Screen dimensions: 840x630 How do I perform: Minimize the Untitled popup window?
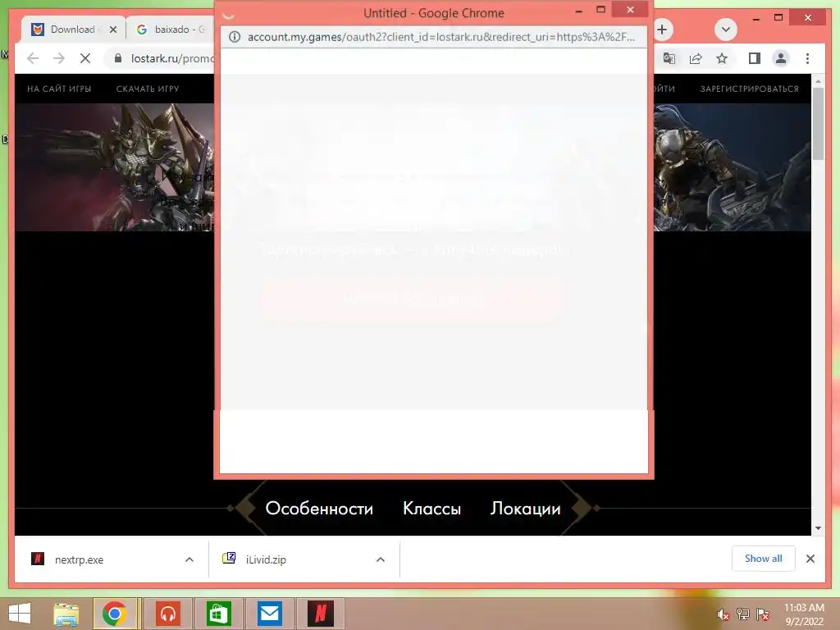click(578, 10)
